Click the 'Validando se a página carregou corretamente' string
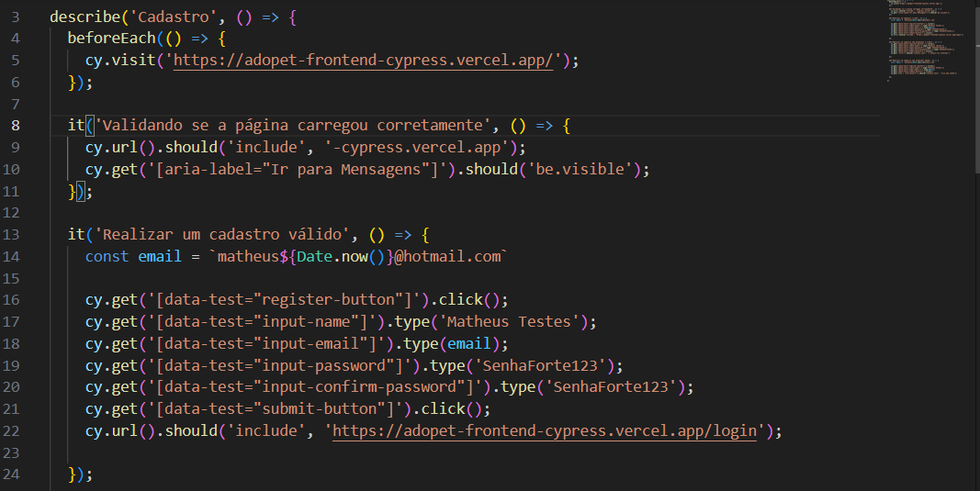This screenshot has height=491, width=980. [292, 126]
